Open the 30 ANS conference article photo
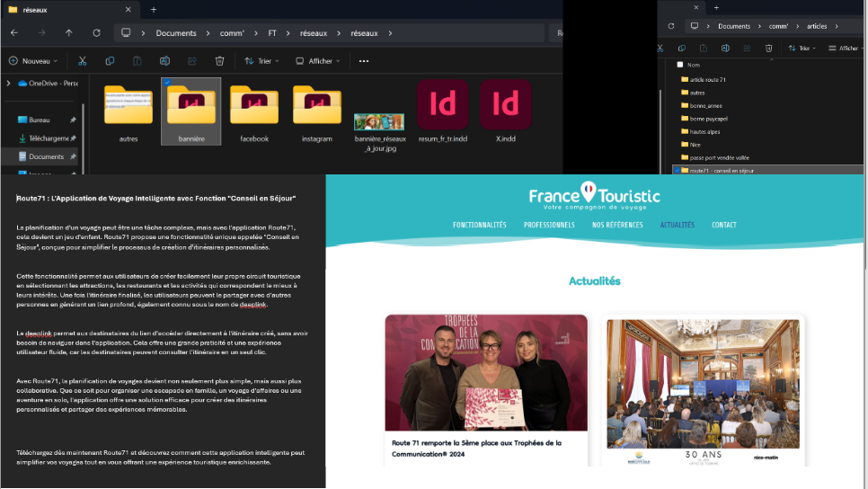The image size is (868, 489). tap(703, 384)
